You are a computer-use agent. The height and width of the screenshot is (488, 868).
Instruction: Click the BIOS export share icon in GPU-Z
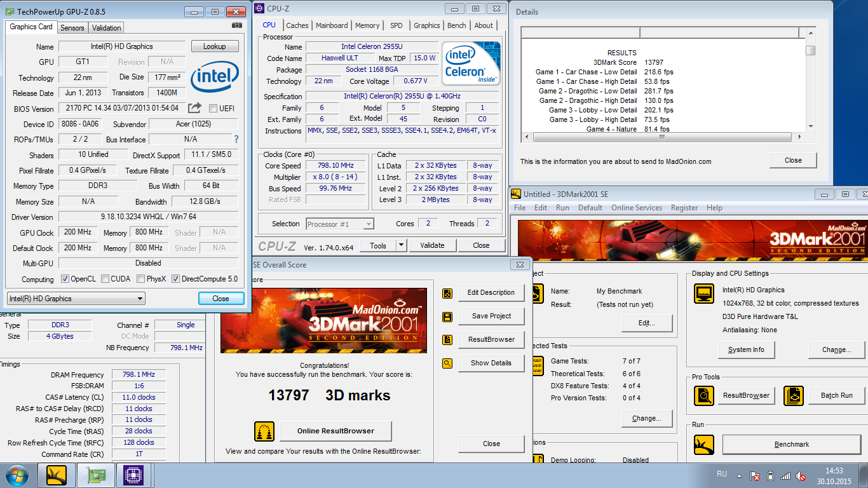point(195,108)
